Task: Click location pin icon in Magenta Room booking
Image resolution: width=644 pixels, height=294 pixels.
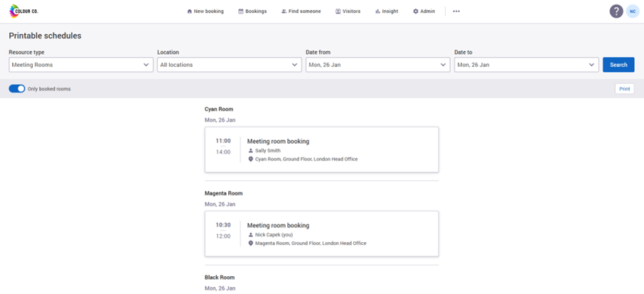Action: [x=251, y=243]
